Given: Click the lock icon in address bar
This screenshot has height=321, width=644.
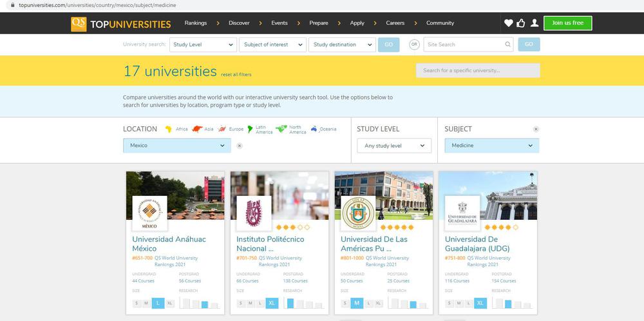Looking at the screenshot, I should (13, 5).
